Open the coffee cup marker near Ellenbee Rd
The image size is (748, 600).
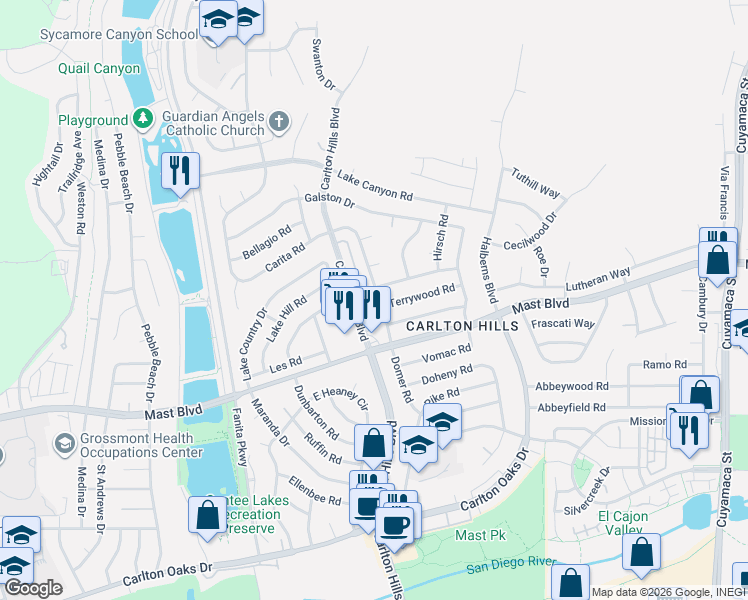point(364,508)
